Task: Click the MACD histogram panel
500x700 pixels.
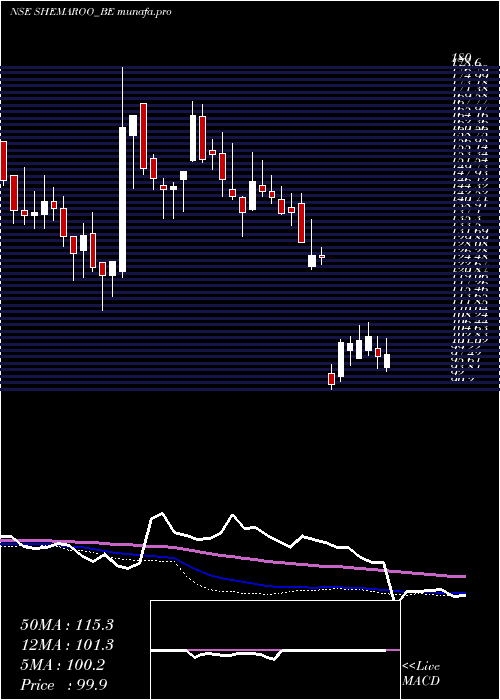Action: tap(275, 650)
